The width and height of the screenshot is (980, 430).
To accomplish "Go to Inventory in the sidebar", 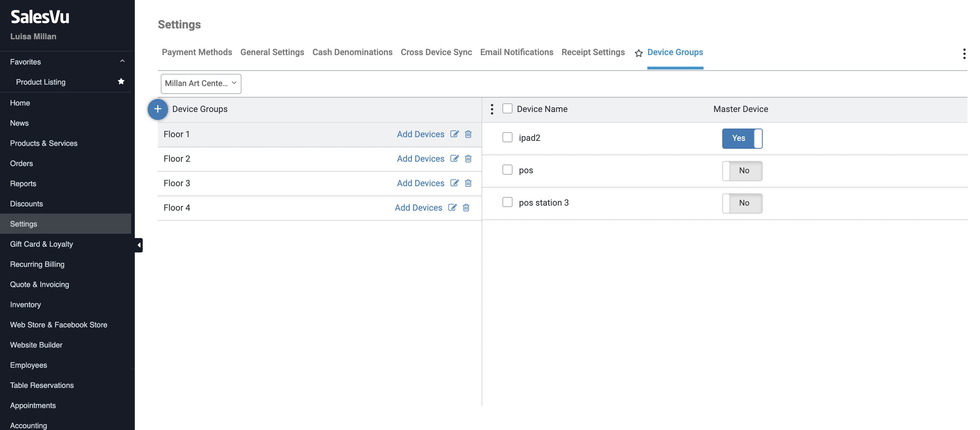I will coord(25,305).
